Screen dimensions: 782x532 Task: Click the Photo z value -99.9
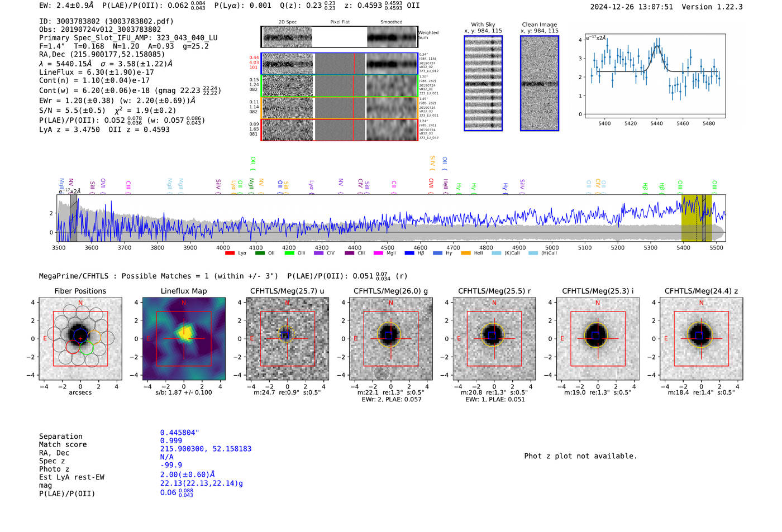pos(171,466)
